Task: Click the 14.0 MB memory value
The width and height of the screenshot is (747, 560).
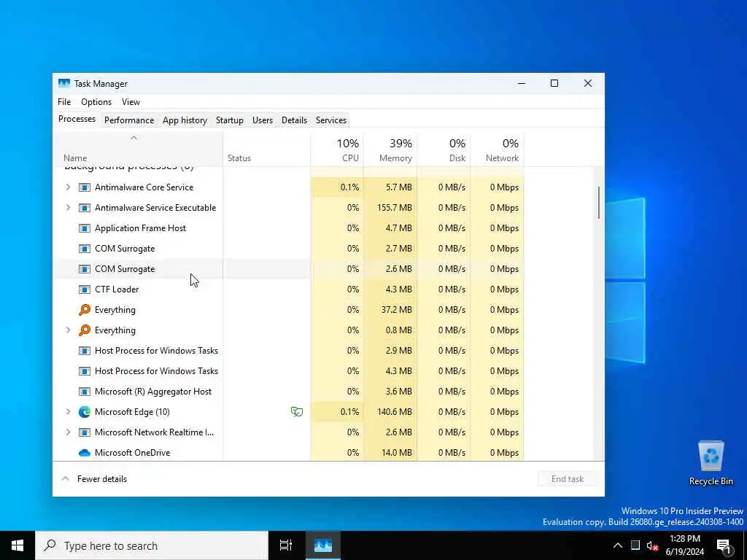Action: pos(396,453)
